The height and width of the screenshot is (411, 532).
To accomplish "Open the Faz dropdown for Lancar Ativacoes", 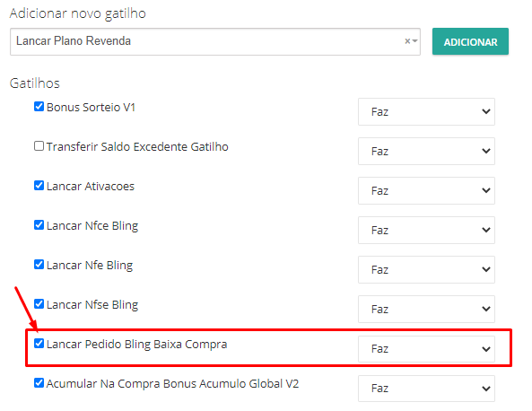I will (x=426, y=191).
